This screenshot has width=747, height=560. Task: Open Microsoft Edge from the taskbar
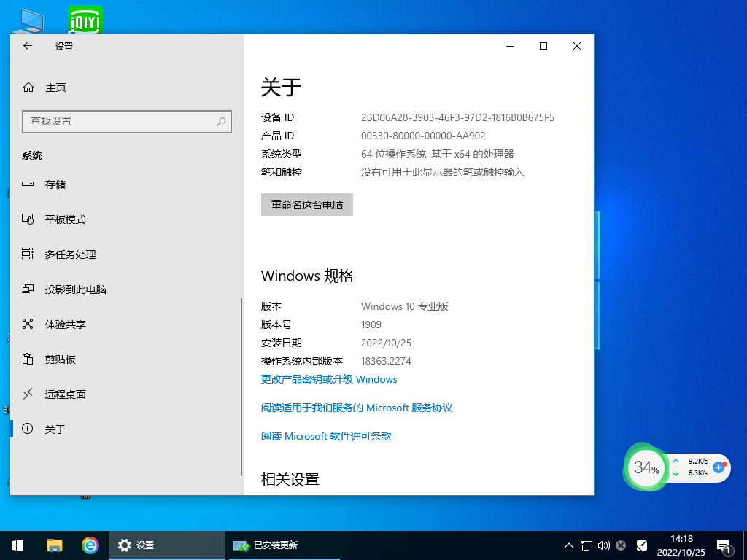point(90,545)
